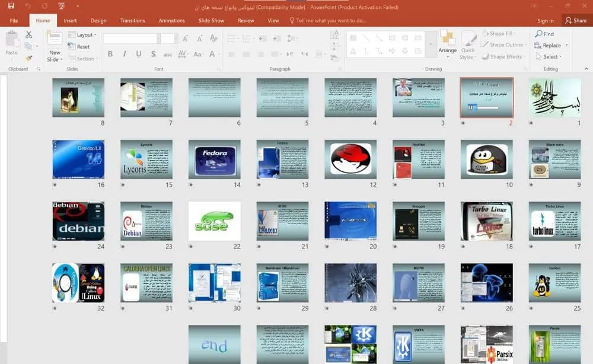The height and width of the screenshot is (364, 593).
Task: Open the Line Spacing dropdown
Action: (291, 38)
